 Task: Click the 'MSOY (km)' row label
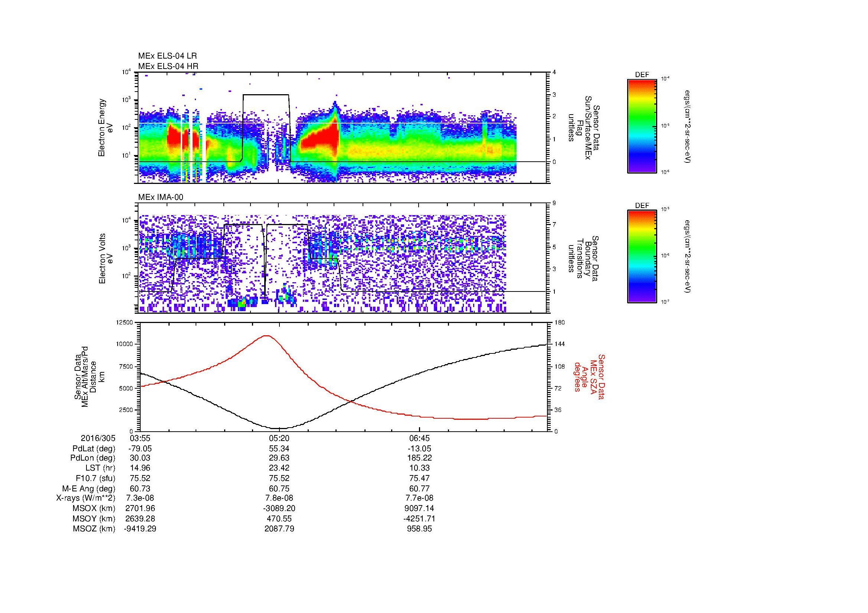pyautogui.click(x=94, y=518)
